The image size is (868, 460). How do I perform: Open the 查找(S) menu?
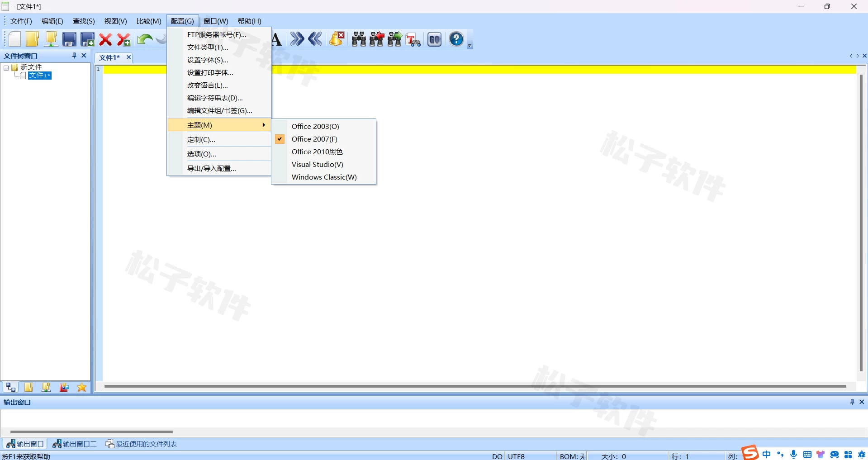coord(84,21)
